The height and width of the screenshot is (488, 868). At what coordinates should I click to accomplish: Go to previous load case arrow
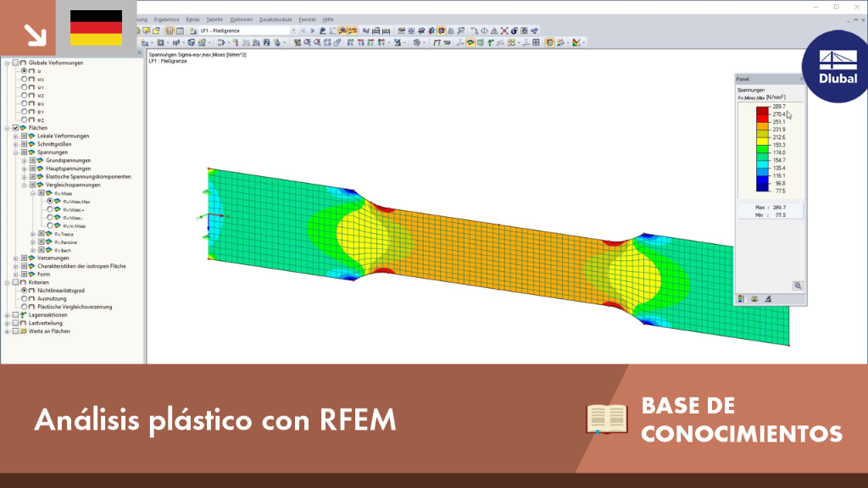[303, 31]
